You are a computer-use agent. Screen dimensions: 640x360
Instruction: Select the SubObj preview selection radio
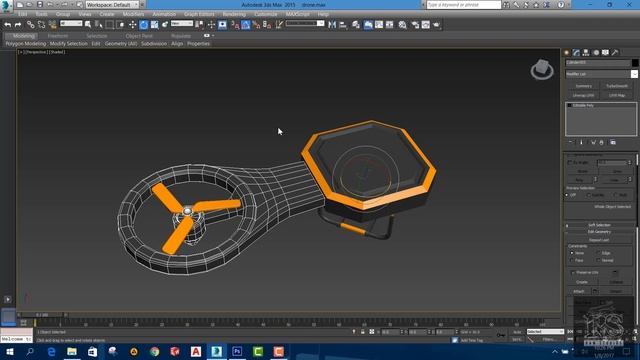click(x=589, y=195)
